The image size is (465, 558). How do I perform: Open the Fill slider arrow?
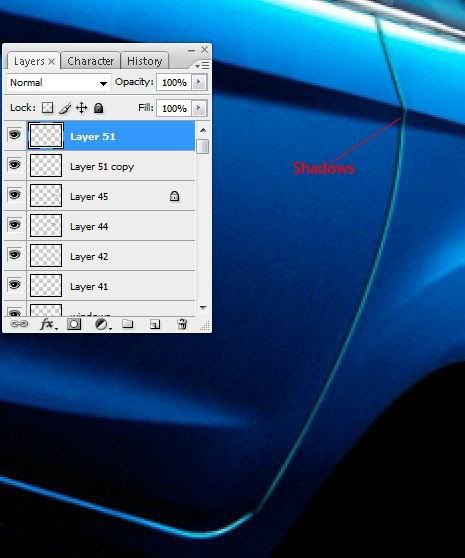199,108
